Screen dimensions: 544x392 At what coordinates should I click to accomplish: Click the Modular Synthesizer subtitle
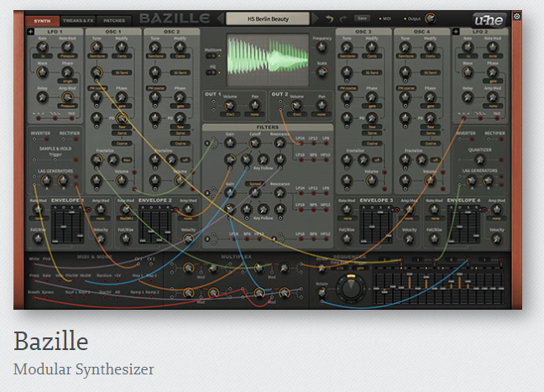(x=84, y=369)
